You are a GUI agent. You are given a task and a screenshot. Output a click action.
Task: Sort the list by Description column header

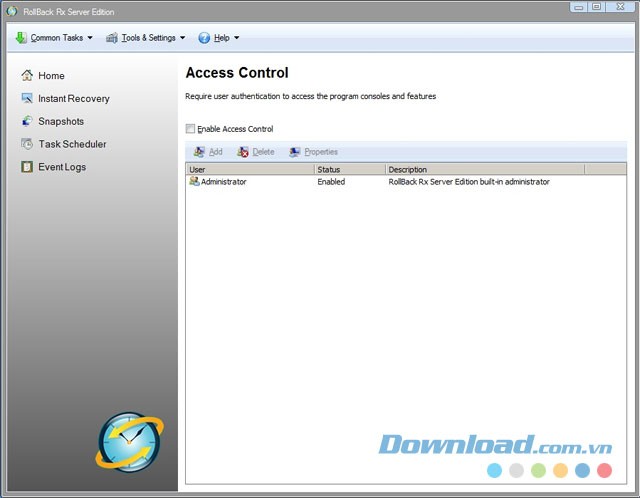pos(484,170)
